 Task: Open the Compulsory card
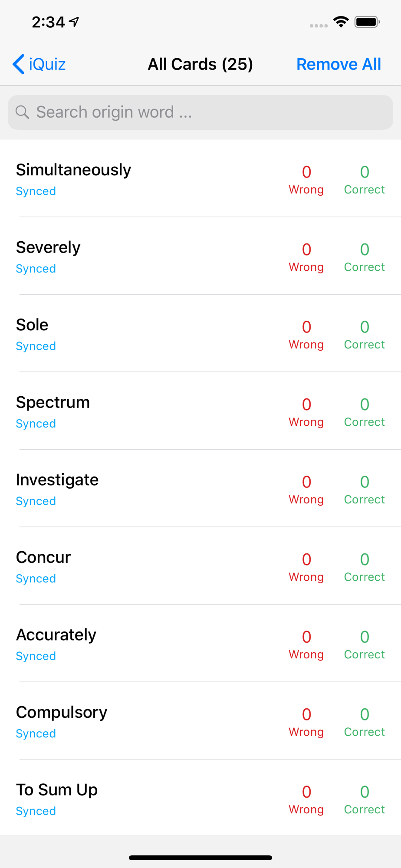[x=200, y=721]
